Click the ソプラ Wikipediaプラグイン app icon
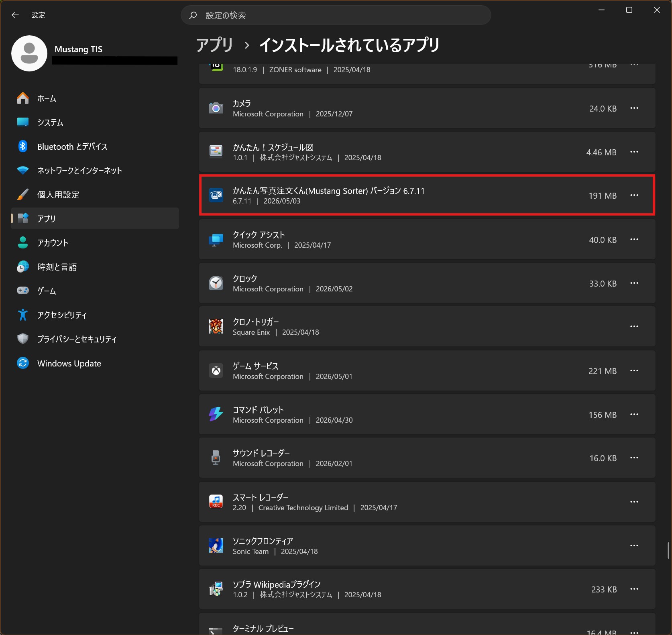 click(216, 589)
